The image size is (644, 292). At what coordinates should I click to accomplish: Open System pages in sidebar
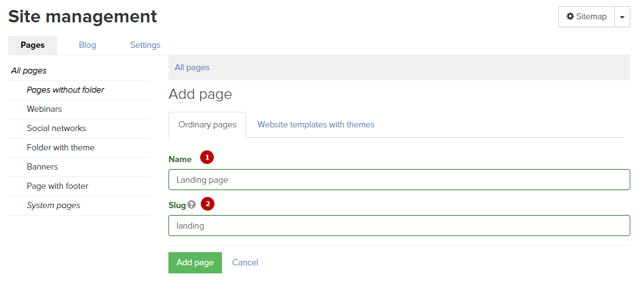(x=53, y=206)
